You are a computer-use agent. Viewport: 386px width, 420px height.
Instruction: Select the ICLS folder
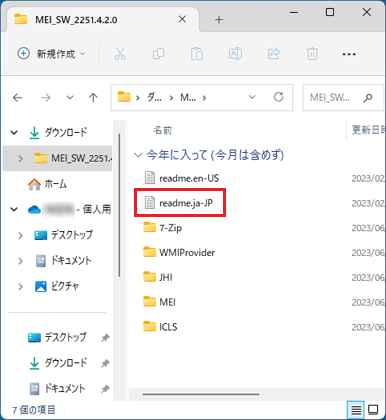tap(160, 327)
